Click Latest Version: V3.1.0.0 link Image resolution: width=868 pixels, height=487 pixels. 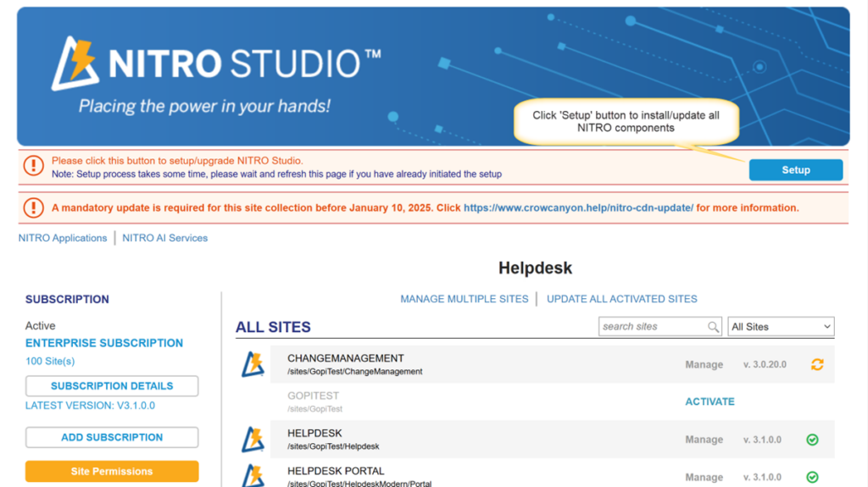pyautogui.click(x=90, y=406)
